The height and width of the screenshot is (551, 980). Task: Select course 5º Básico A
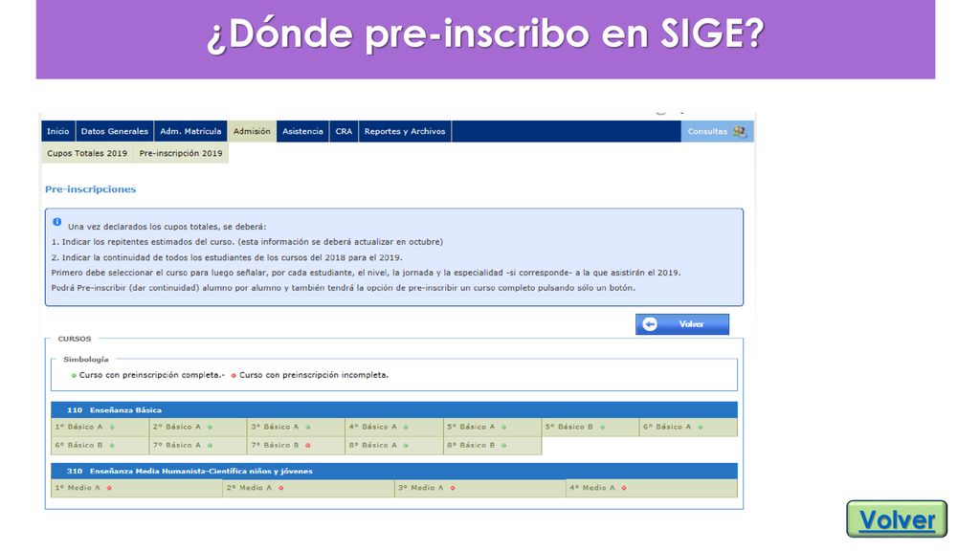point(493,428)
